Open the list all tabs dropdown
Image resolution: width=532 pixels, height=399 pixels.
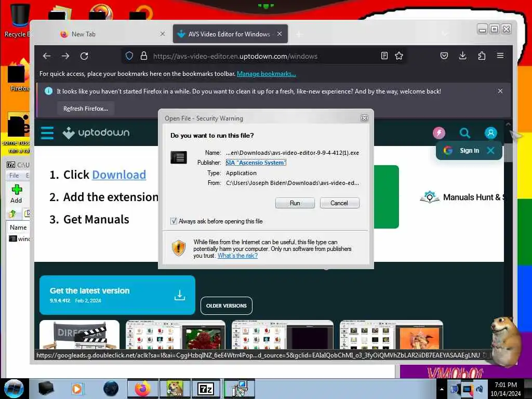point(445,34)
